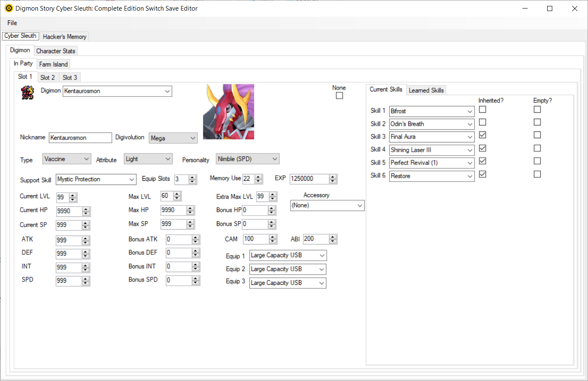Open the Digimon species dropdown
This screenshot has width=588, height=381.
(x=117, y=91)
